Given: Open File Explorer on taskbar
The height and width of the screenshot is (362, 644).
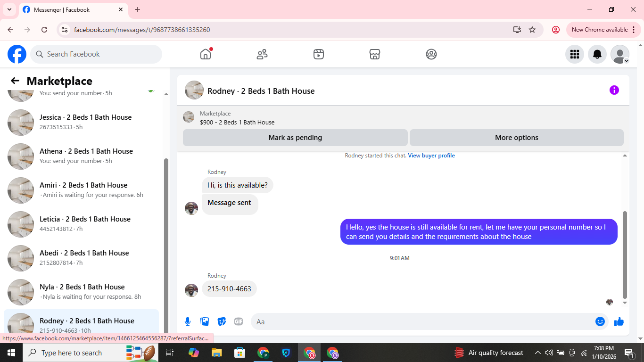Looking at the screenshot, I should [216, 353].
